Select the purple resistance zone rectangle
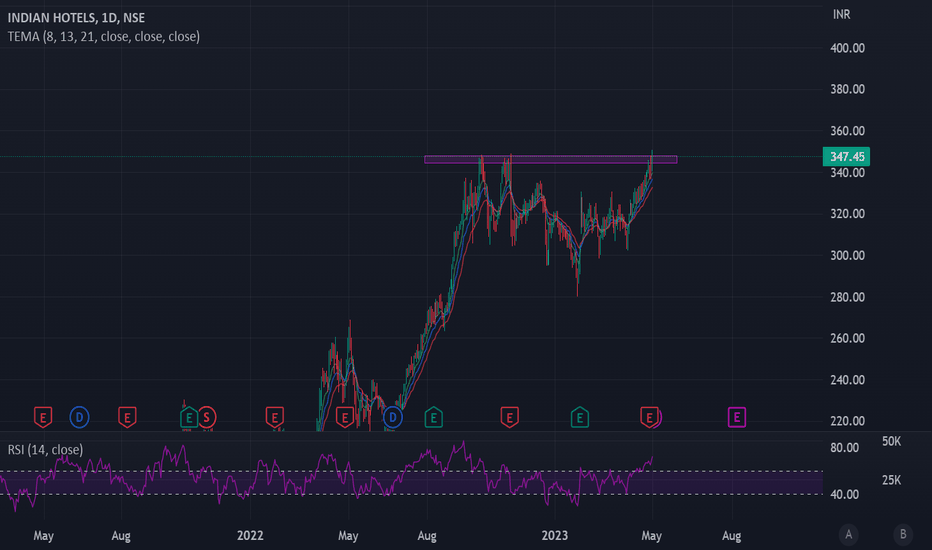 [x=550, y=159]
